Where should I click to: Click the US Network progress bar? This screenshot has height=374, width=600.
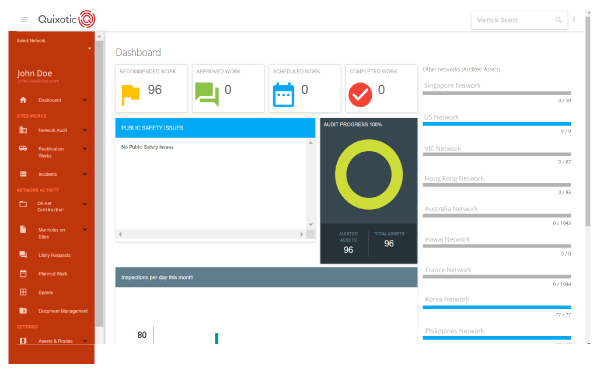[x=497, y=124]
